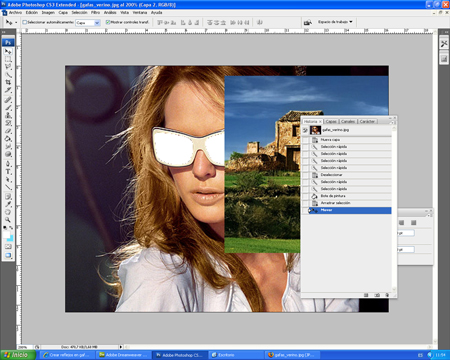Open the 'Espacio de trabajo' dropdown
Image resolution: width=450 pixels, height=360 pixels.
click(x=335, y=22)
